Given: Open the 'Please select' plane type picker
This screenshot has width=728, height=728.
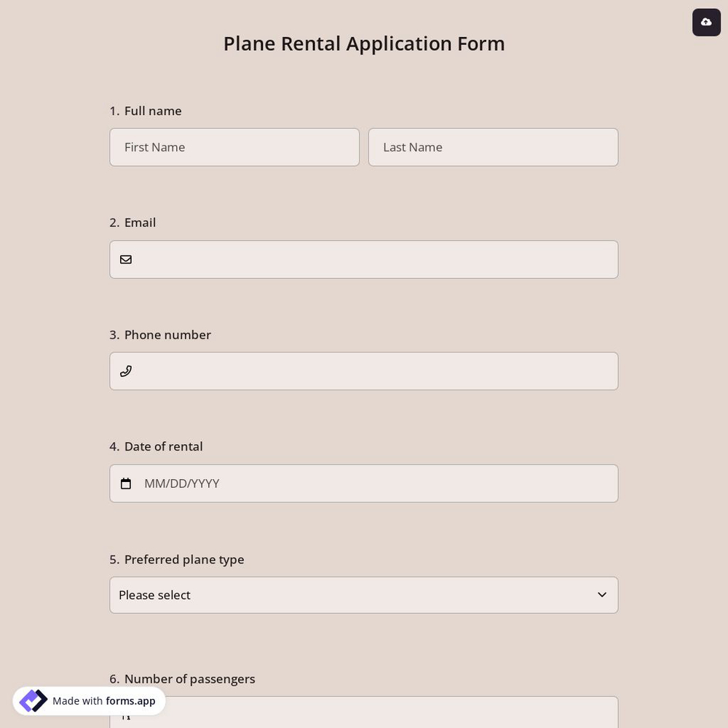Looking at the screenshot, I should pos(363,595).
